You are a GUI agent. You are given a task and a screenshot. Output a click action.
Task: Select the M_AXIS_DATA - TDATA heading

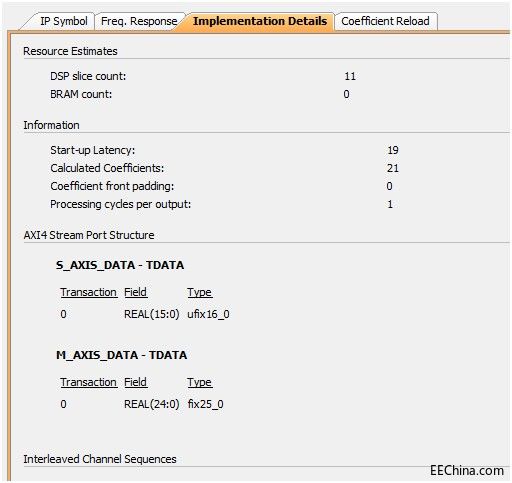(121, 355)
